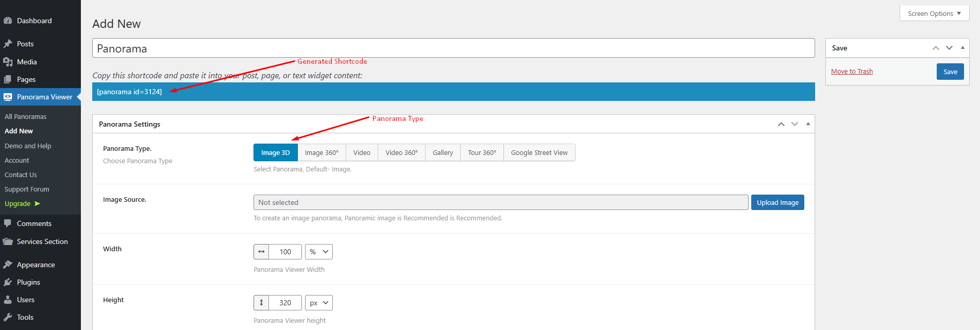
Task: Select Image 3D panorama type
Action: (x=275, y=152)
